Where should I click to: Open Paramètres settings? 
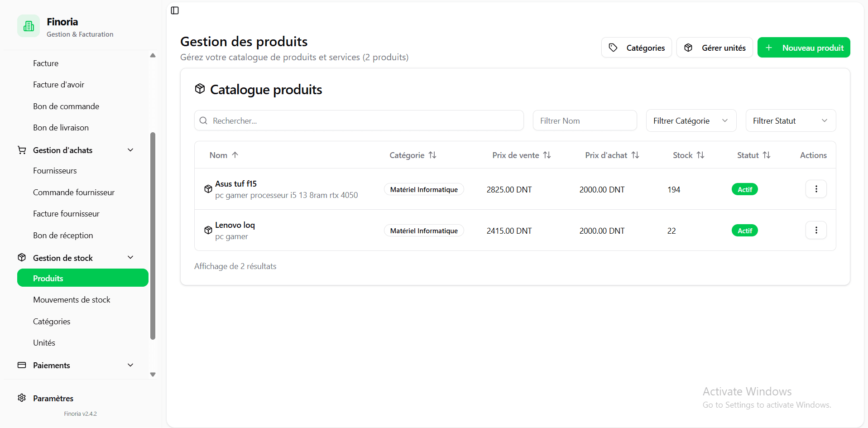tap(53, 398)
